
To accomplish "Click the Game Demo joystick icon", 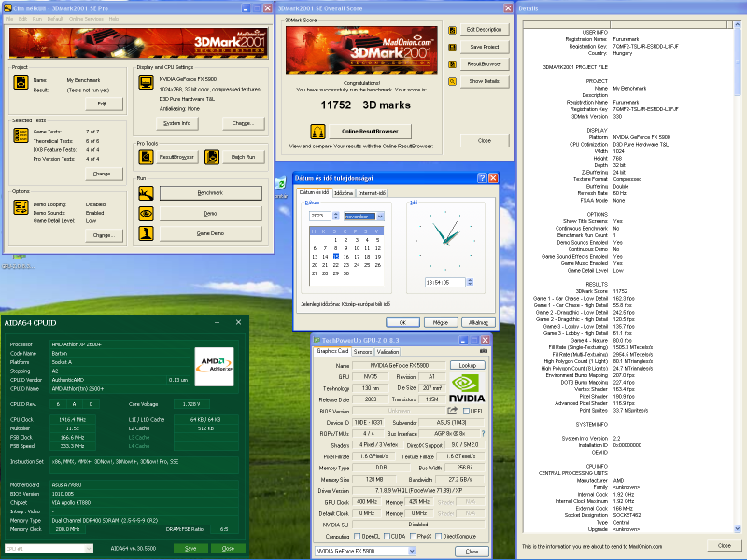I will click(x=146, y=233).
